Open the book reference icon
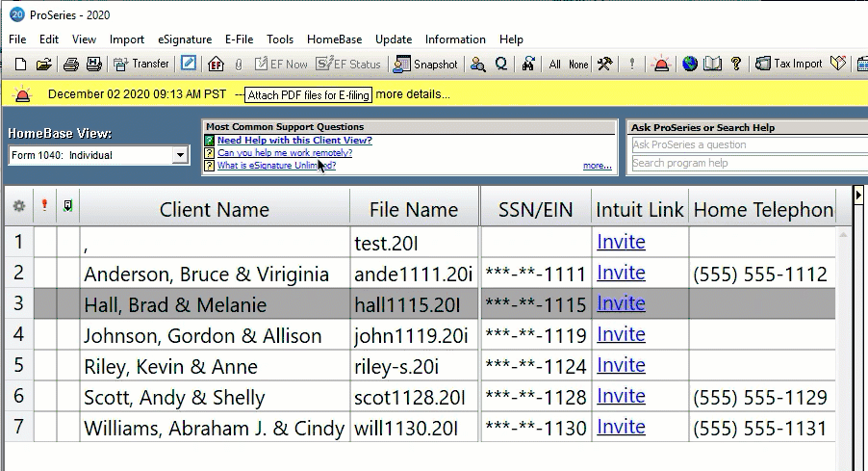Screen dimensions: 868x471 coord(712,65)
